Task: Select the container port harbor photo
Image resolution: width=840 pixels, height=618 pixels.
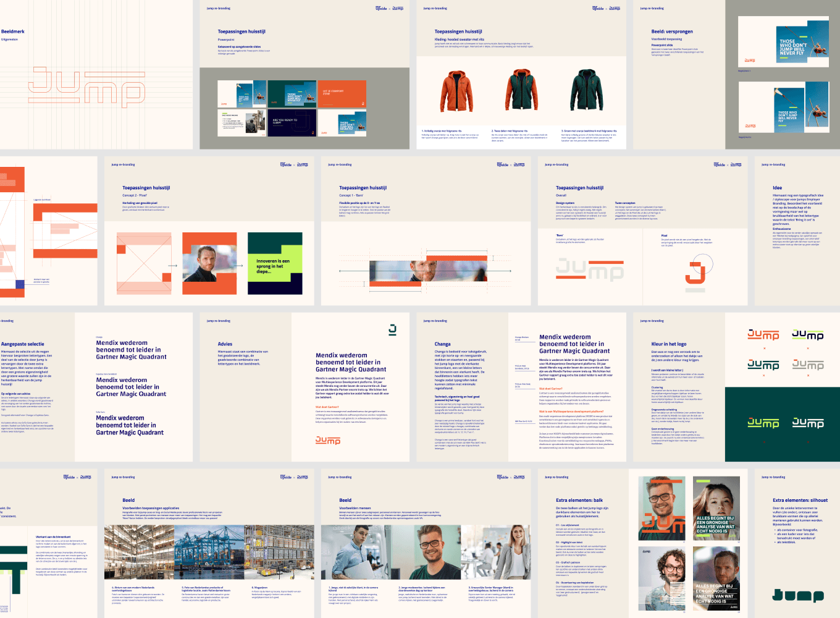Action: click(x=209, y=552)
